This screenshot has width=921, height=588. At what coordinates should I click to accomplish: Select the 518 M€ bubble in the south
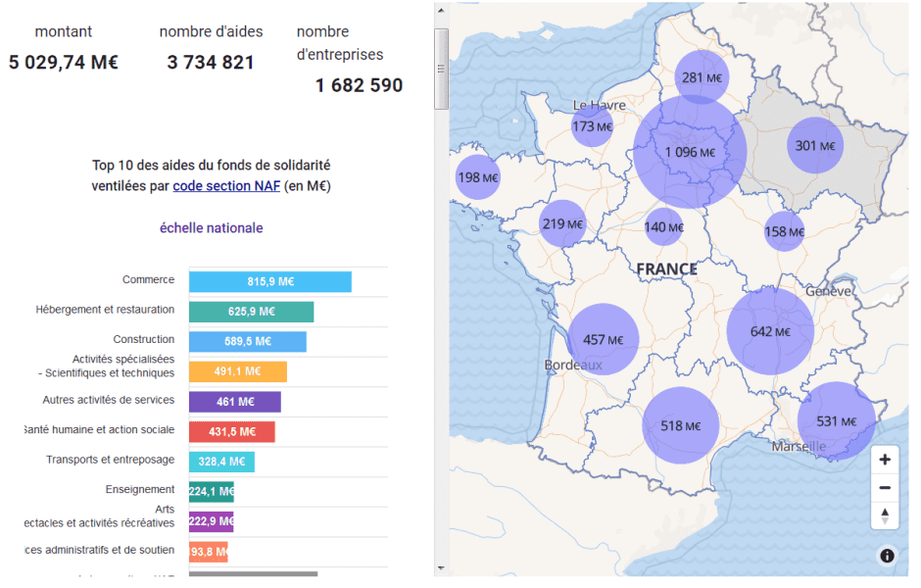(681, 425)
